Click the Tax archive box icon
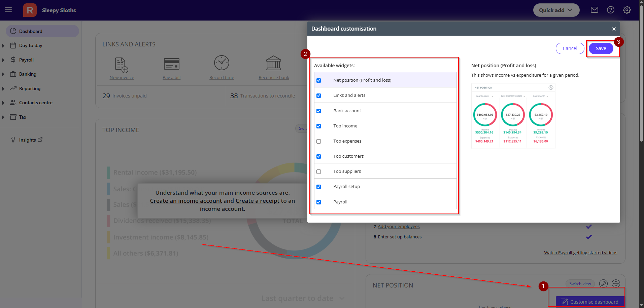 (x=13, y=117)
